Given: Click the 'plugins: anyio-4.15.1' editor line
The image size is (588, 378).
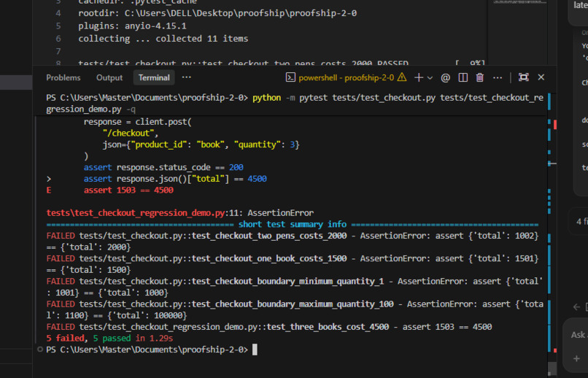Looking at the screenshot, I should point(132,26).
